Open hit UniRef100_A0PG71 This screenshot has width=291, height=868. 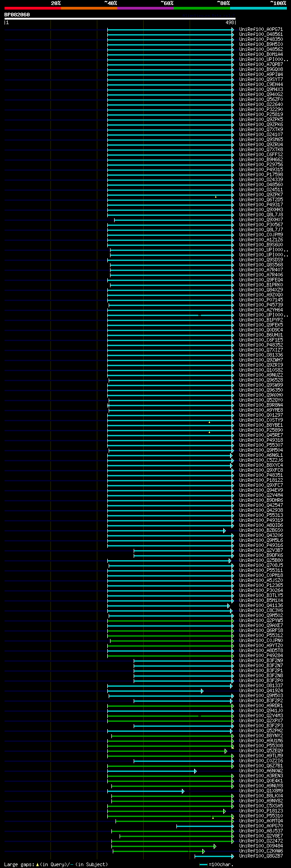(x=261, y=29)
